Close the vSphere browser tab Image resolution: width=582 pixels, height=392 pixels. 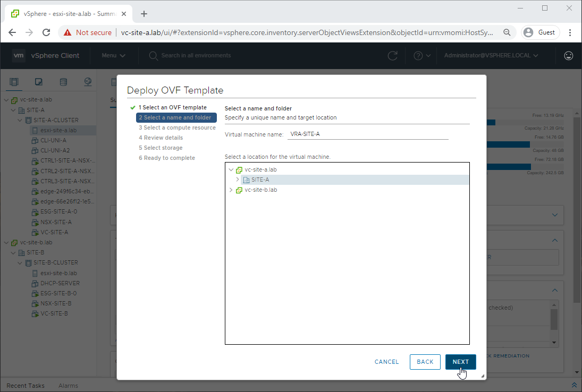(124, 14)
